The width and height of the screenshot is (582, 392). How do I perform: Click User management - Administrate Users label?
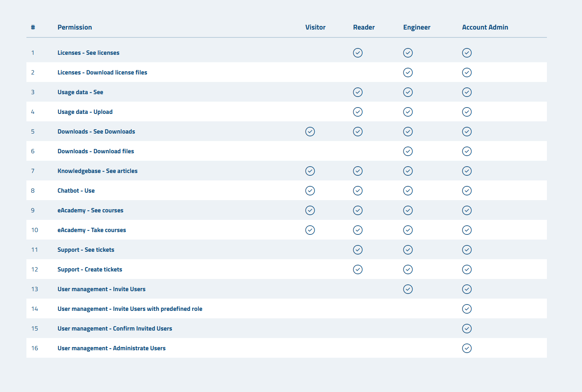(x=111, y=348)
